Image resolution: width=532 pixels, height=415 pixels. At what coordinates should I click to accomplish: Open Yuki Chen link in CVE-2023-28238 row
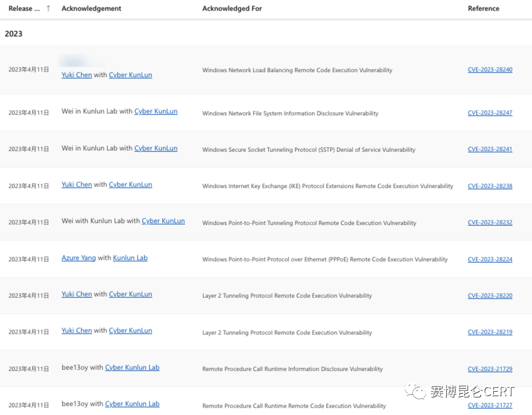[76, 184]
